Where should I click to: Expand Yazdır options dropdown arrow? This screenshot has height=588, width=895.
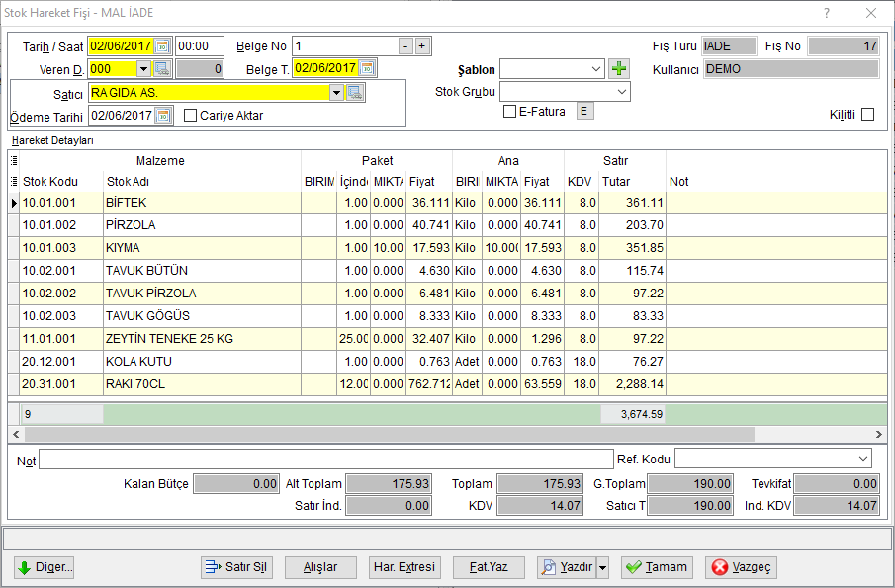602,567
